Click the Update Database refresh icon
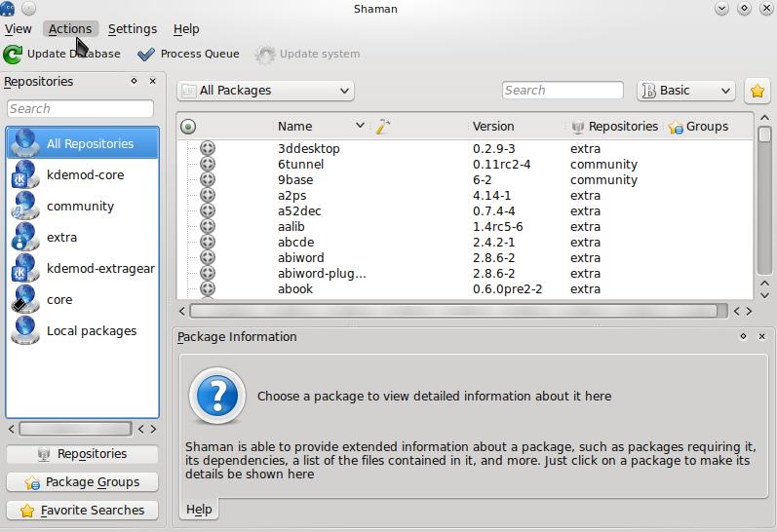The image size is (777, 532). point(14,55)
